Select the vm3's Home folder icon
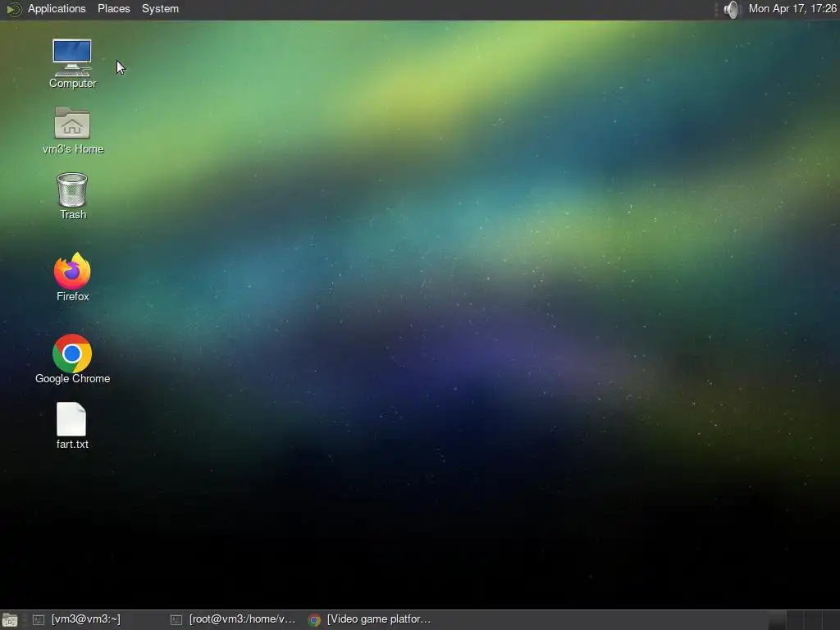This screenshot has height=630, width=840. point(72,123)
